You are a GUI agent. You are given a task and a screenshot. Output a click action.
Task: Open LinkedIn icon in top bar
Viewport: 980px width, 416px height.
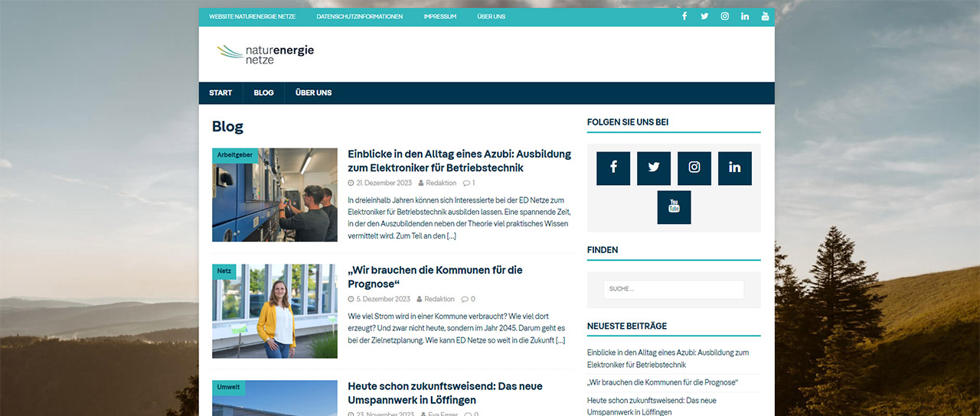pos(745,16)
